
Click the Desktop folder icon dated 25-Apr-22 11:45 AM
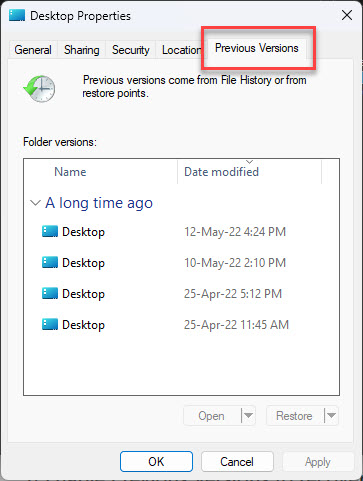pyautogui.click(x=50, y=324)
